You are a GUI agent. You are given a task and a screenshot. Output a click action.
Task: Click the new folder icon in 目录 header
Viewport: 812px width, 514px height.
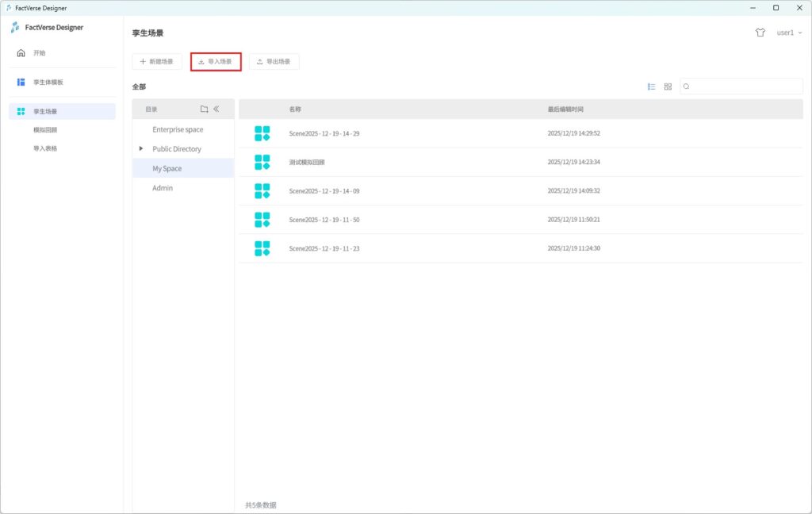[x=204, y=109]
